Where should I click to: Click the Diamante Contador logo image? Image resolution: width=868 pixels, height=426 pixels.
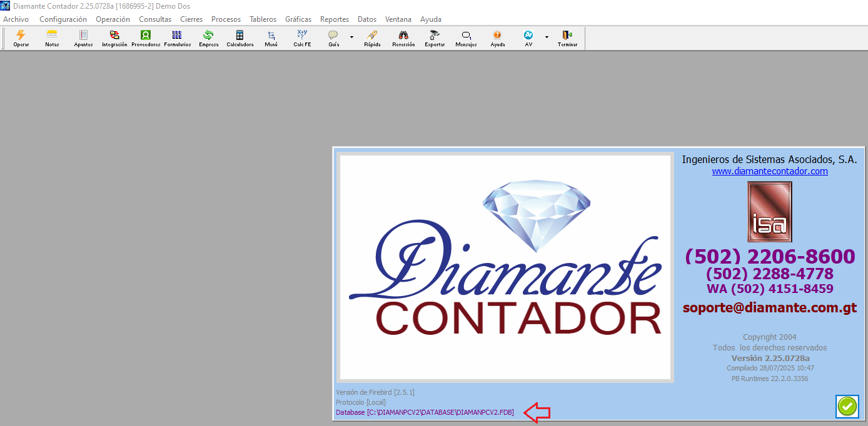pos(505,268)
